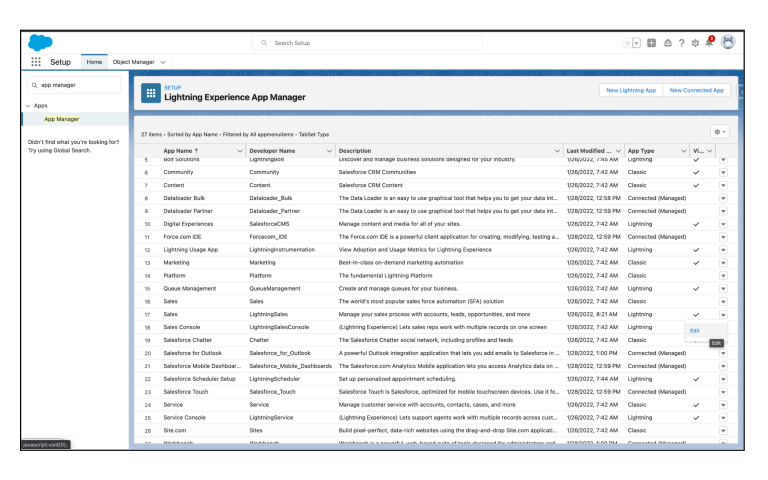This screenshot has height=480, width=768.
Task: Sort by the Developer Name column header
Action: 272,151
